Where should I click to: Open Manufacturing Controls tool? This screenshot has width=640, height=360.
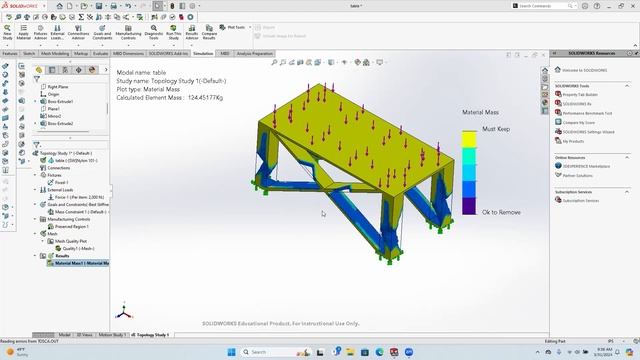(x=128, y=32)
